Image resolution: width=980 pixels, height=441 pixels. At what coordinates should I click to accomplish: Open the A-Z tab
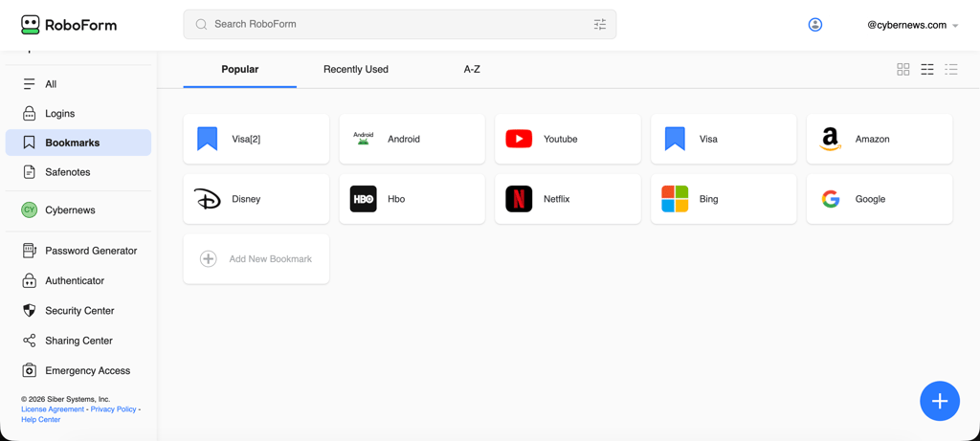472,69
